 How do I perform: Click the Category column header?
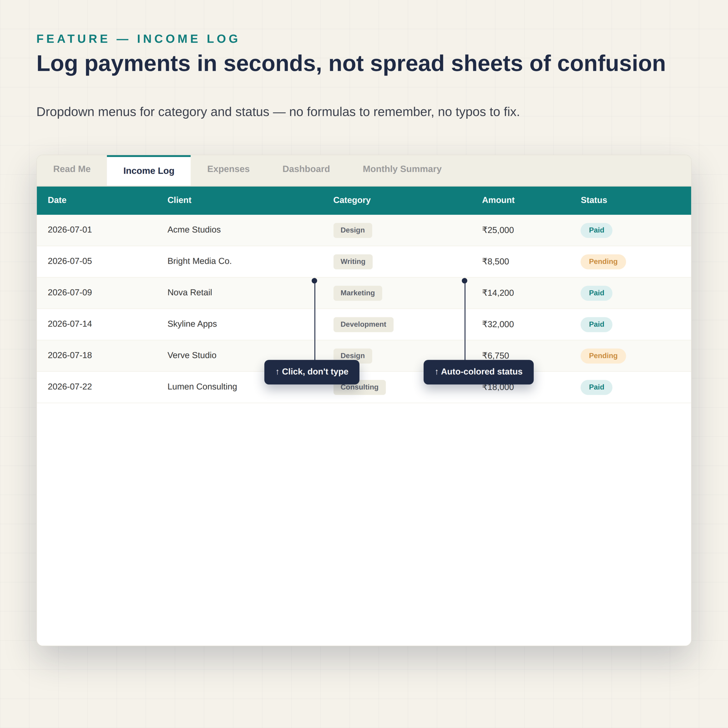pyautogui.click(x=352, y=200)
